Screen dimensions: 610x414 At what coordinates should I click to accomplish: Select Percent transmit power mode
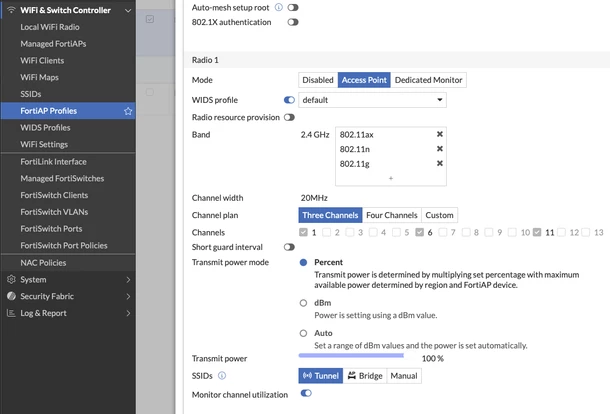(x=303, y=262)
